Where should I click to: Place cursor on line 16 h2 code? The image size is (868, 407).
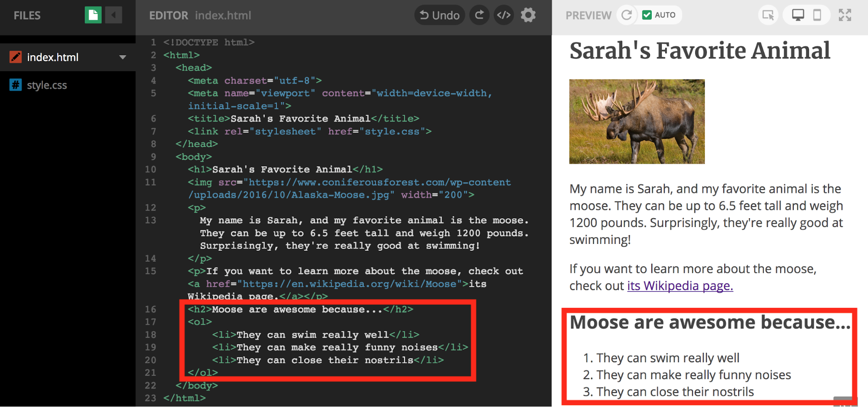tap(300, 309)
